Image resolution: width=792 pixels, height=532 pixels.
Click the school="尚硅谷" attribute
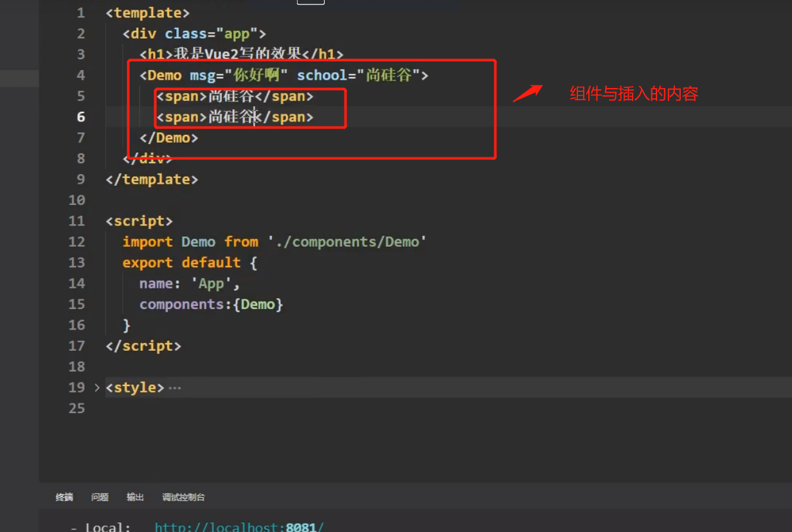click(x=359, y=75)
